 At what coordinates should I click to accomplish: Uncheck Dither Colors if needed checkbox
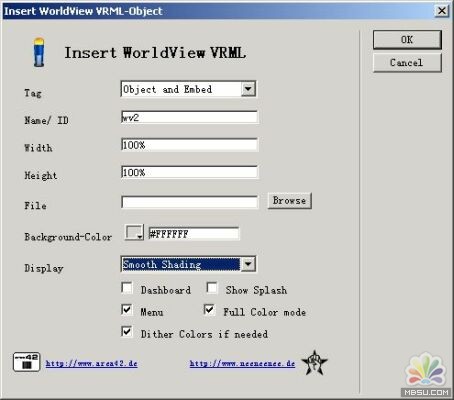click(127, 332)
